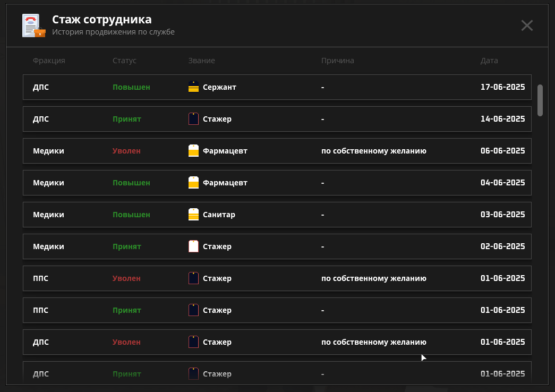Click the Санитар rank badge icon
The image size is (555, 392).
pos(193,215)
